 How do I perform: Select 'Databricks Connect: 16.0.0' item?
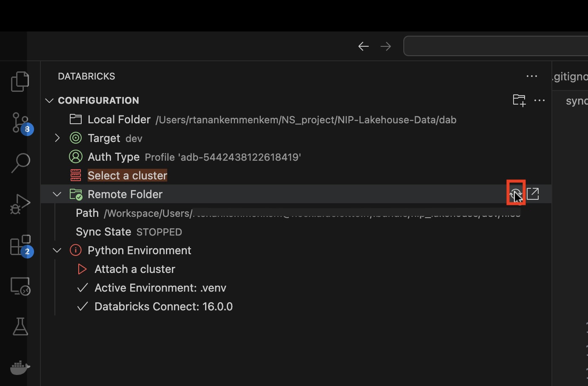pos(164,307)
